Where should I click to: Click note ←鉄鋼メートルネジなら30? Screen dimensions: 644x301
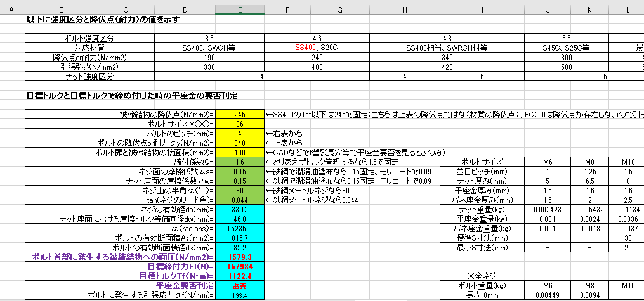[308, 191]
